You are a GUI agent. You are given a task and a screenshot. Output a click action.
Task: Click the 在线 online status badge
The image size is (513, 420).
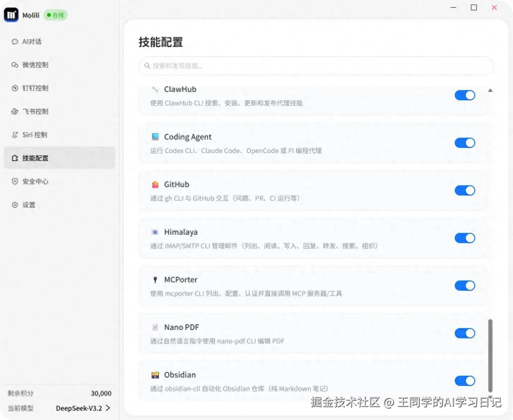pos(55,15)
